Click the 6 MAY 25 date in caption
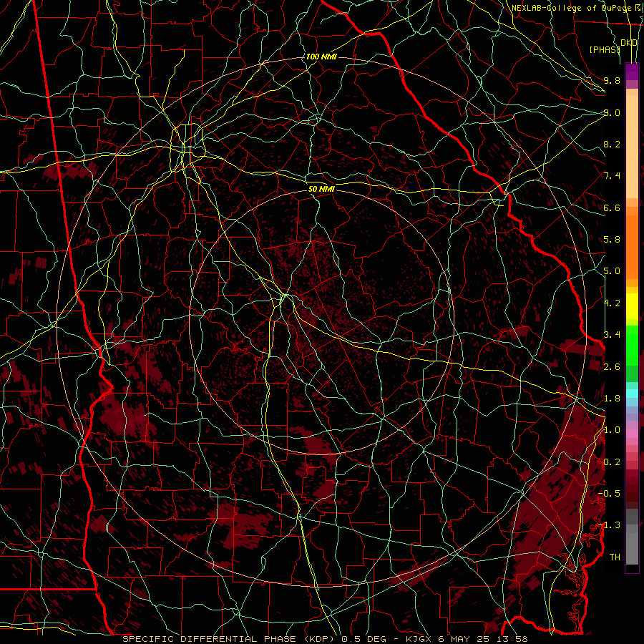This screenshot has width=644, height=644. pos(463,639)
